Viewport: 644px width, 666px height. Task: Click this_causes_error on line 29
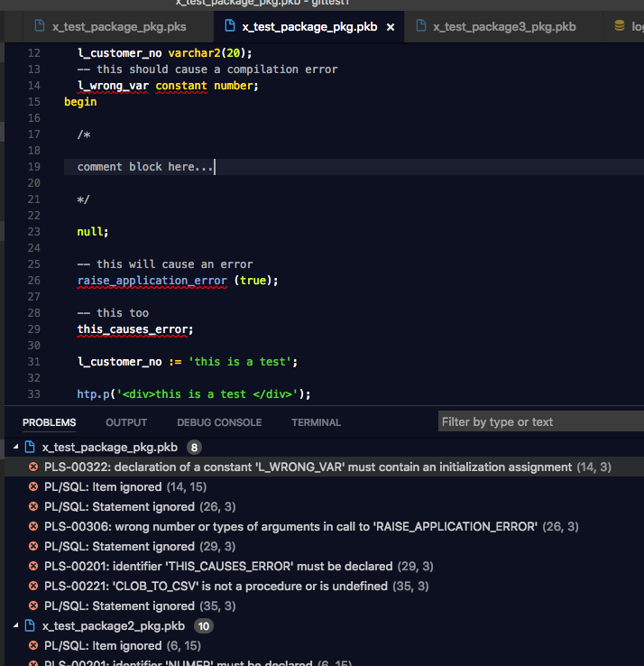click(x=132, y=329)
